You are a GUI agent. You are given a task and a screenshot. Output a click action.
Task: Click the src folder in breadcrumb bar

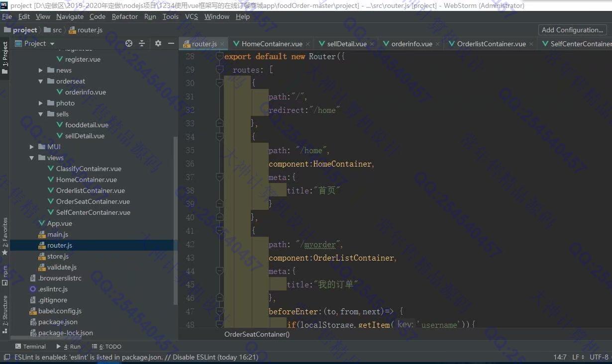pos(53,30)
